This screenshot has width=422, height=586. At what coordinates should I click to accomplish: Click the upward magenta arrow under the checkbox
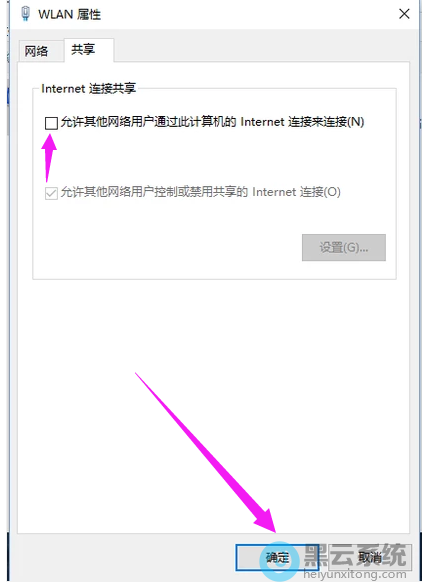pos(49,158)
